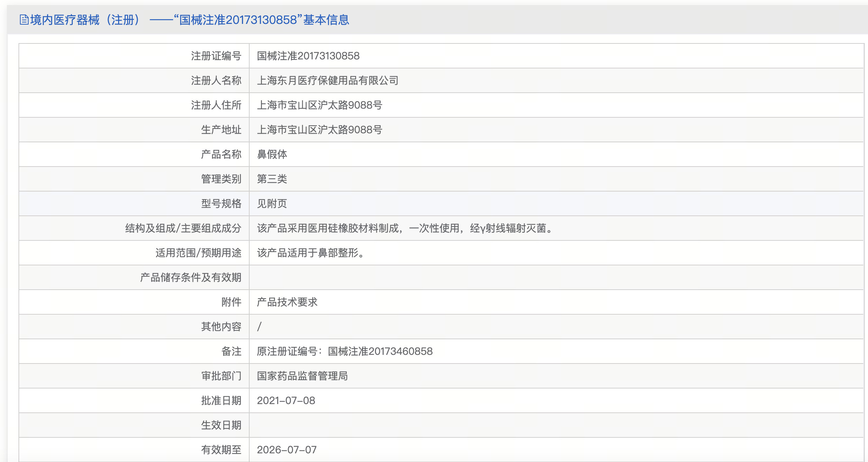Click the 生产地址 label

pos(221,130)
